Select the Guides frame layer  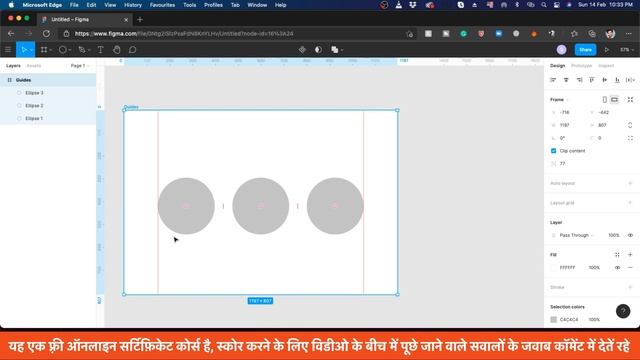pyautogui.click(x=48, y=80)
